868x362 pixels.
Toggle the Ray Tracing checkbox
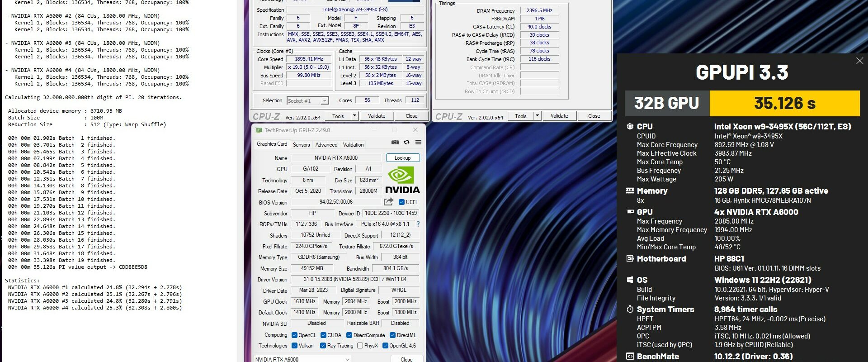tap(323, 346)
